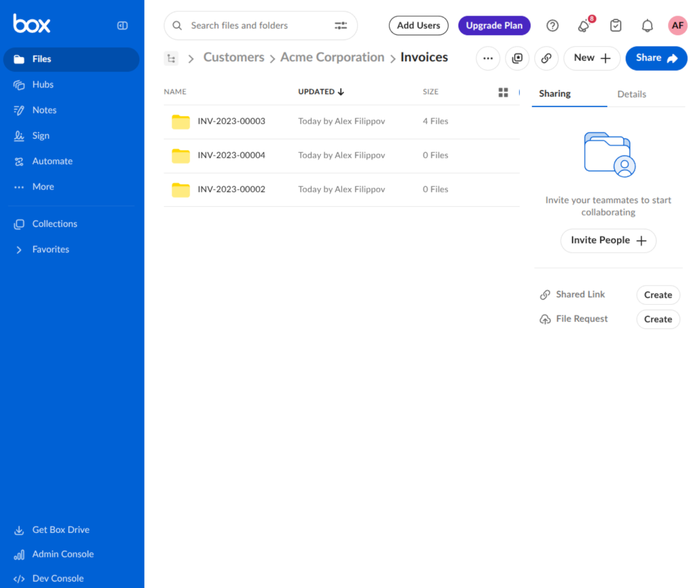Collapse the sidebar with the panel icon
The image size is (700, 588).
coord(122,25)
